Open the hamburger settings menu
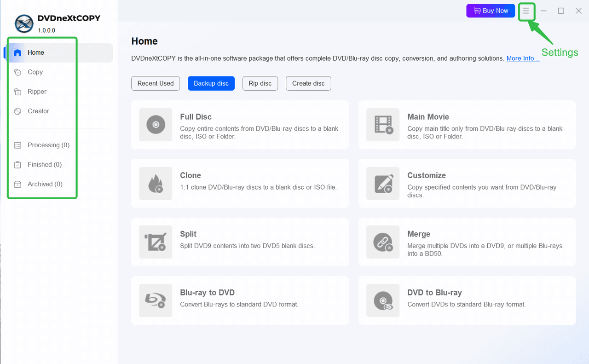 tap(526, 11)
